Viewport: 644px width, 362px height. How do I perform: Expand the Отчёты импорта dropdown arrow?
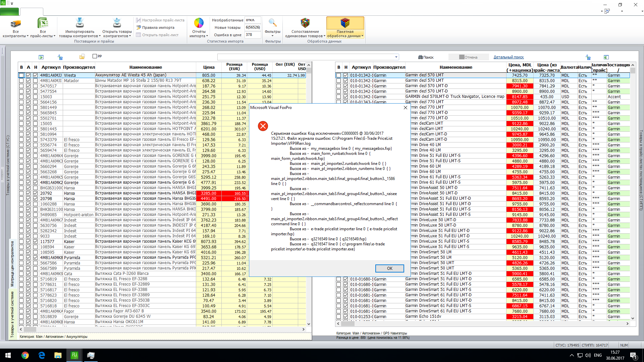coord(207,36)
